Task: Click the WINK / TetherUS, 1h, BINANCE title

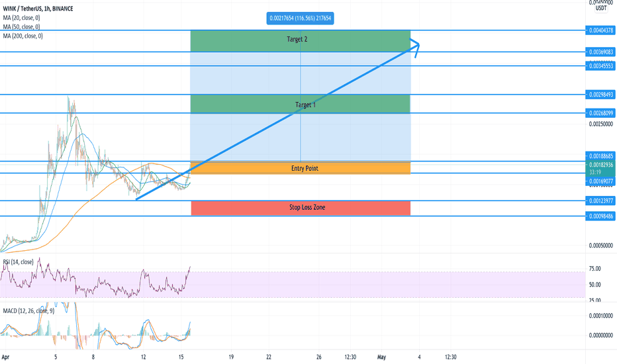Action: pyautogui.click(x=38, y=9)
